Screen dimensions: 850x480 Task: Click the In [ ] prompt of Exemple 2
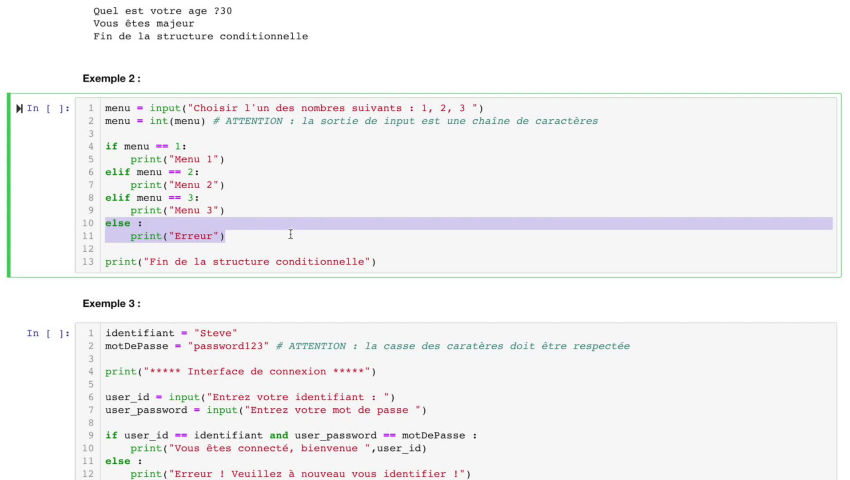pyautogui.click(x=48, y=108)
